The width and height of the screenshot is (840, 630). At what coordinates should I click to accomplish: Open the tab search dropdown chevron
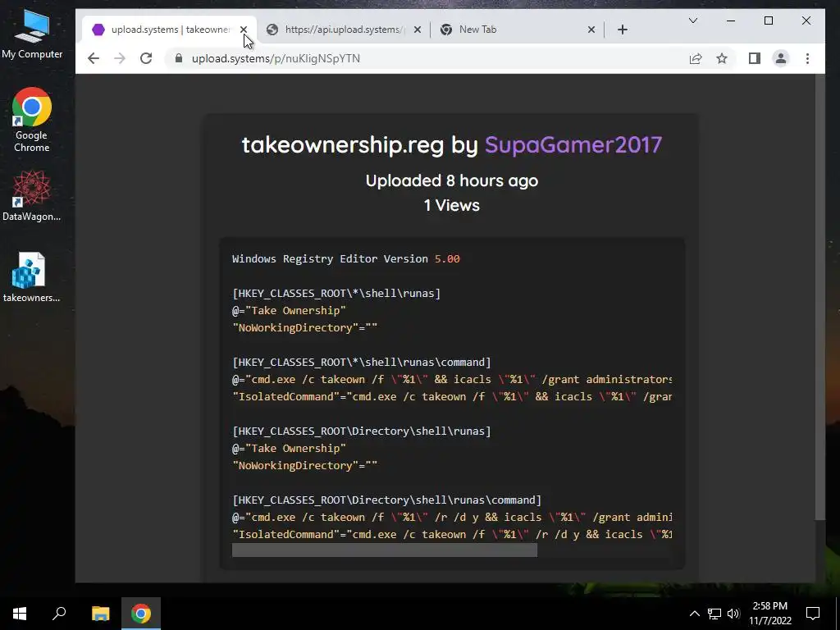[x=692, y=21]
